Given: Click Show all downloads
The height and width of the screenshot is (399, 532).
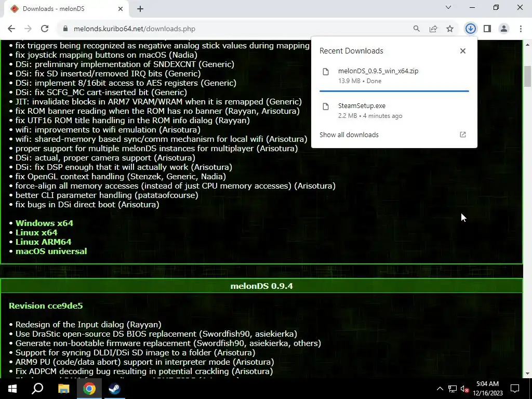Looking at the screenshot, I should click(x=349, y=135).
